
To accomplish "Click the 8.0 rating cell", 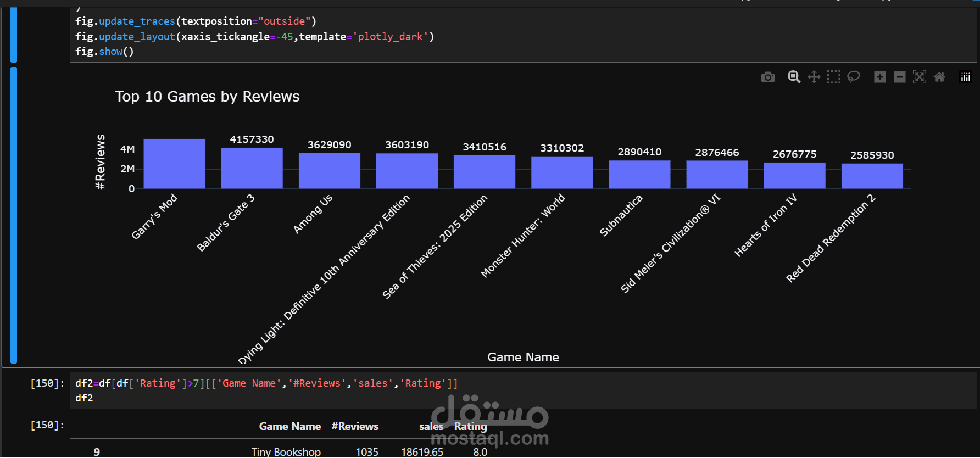I will click(480, 452).
